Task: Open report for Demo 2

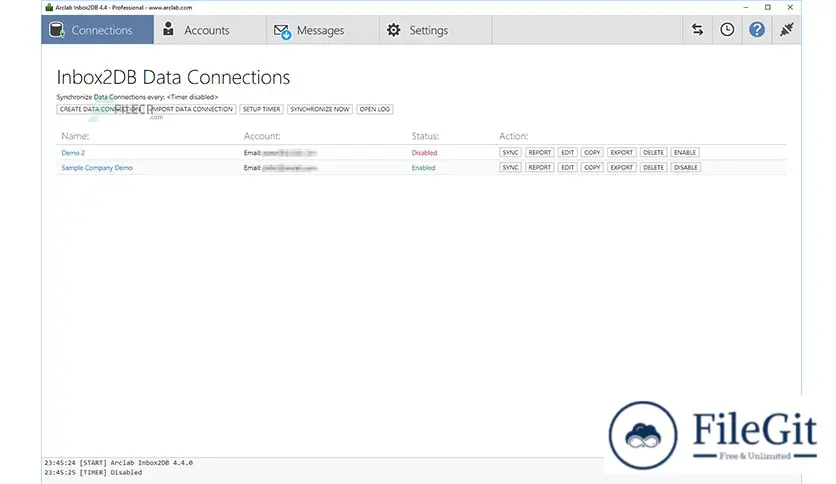Action: pyautogui.click(x=540, y=152)
